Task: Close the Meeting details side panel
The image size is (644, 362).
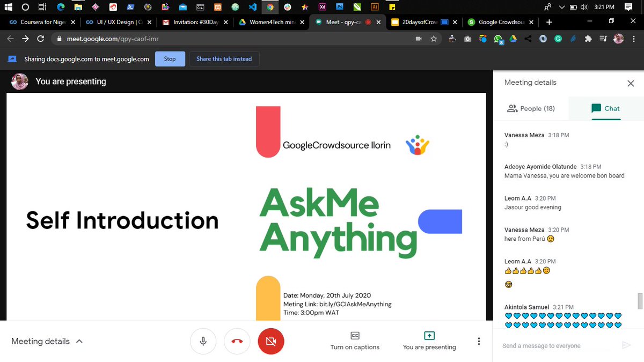Action: (631, 83)
